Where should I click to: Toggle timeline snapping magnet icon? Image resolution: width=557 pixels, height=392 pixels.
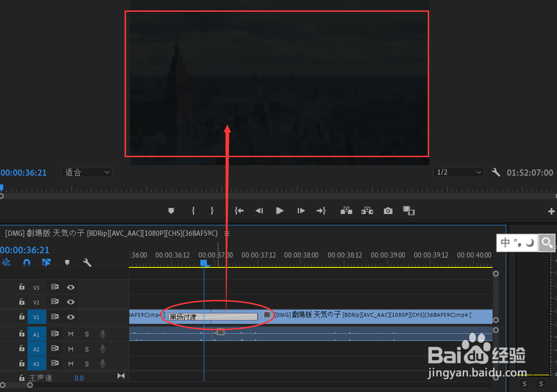[27, 262]
